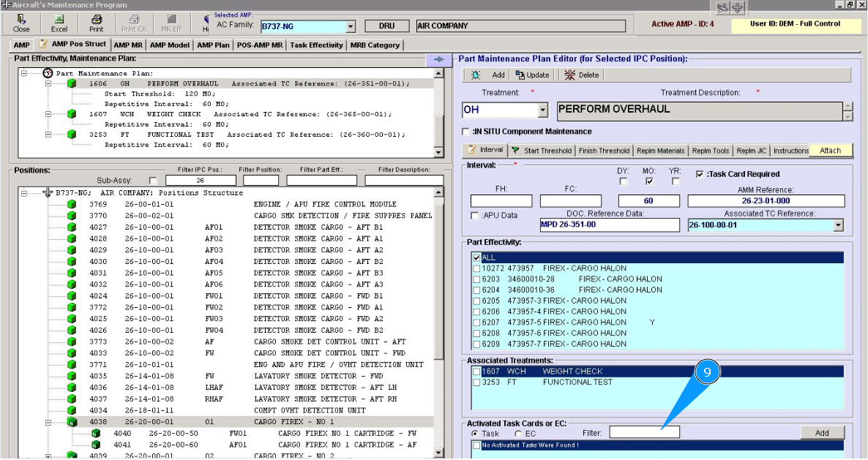Image resolution: width=868 pixels, height=460 pixels.
Task: Click the Close door icon in toolbar
Action: (x=21, y=19)
